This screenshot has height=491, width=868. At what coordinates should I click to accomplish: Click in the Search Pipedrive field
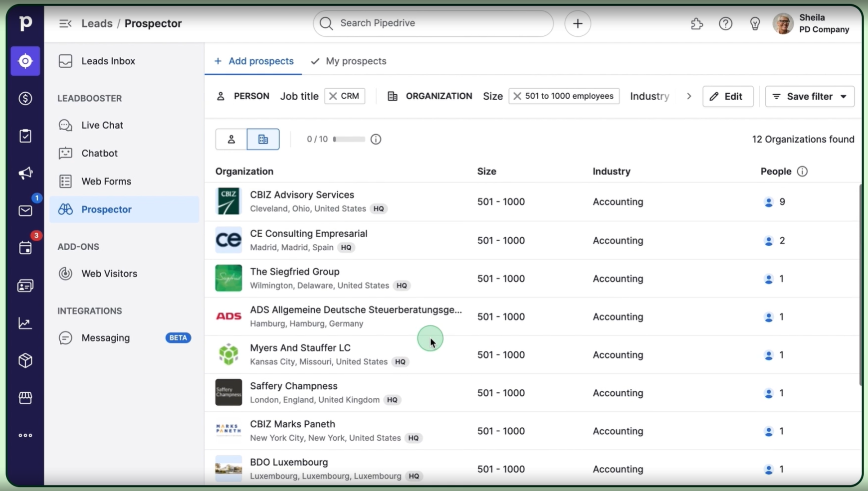click(x=433, y=23)
